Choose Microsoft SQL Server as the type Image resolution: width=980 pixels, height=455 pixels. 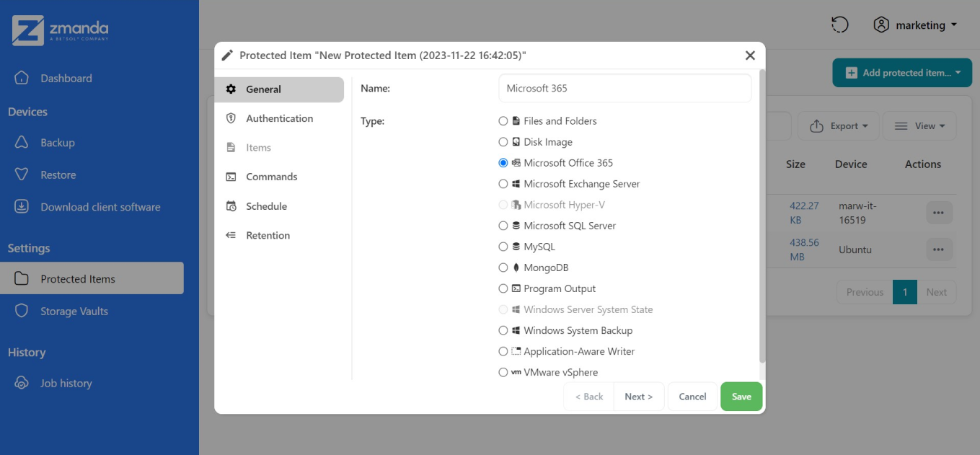click(503, 225)
